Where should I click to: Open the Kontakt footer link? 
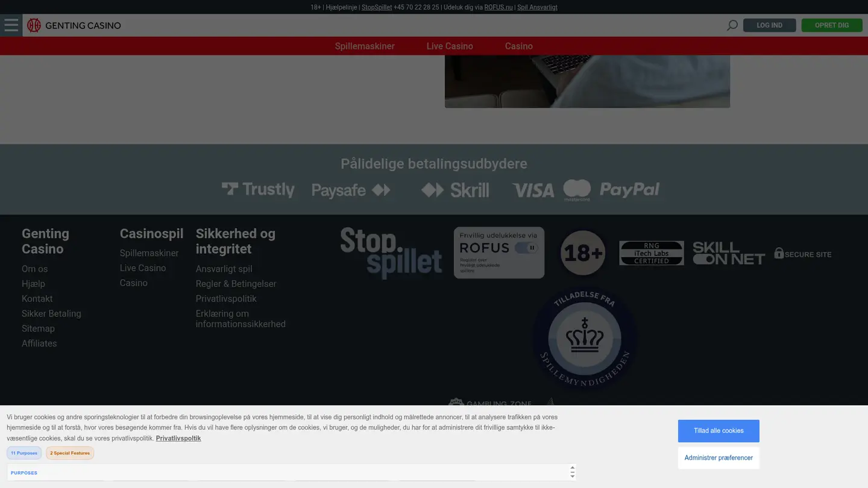[x=37, y=299]
